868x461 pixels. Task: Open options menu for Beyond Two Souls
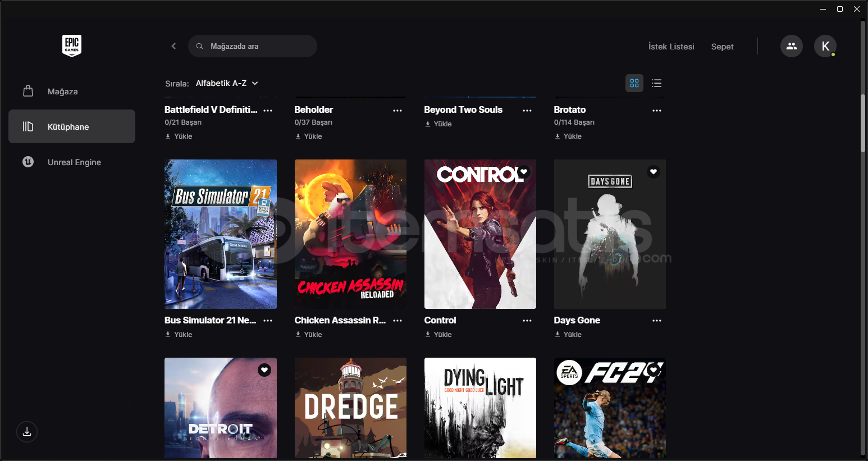click(527, 111)
